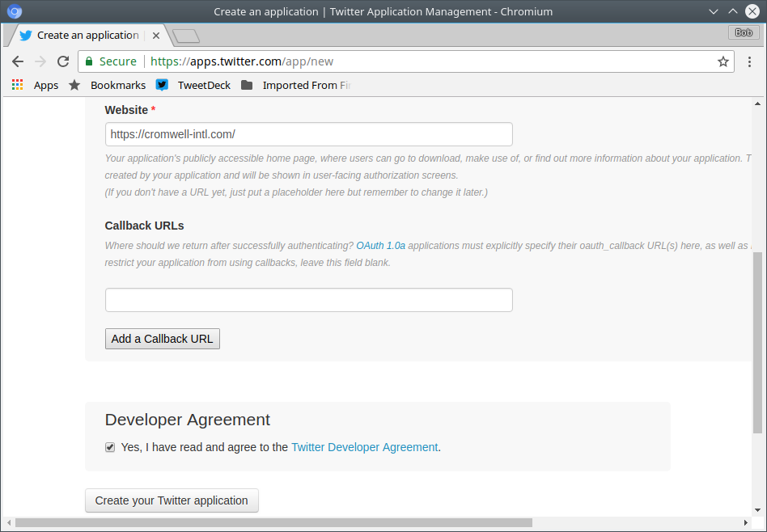The image size is (767, 532).
Task: Click the forward navigation arrow
Action: tap(40, 61)
